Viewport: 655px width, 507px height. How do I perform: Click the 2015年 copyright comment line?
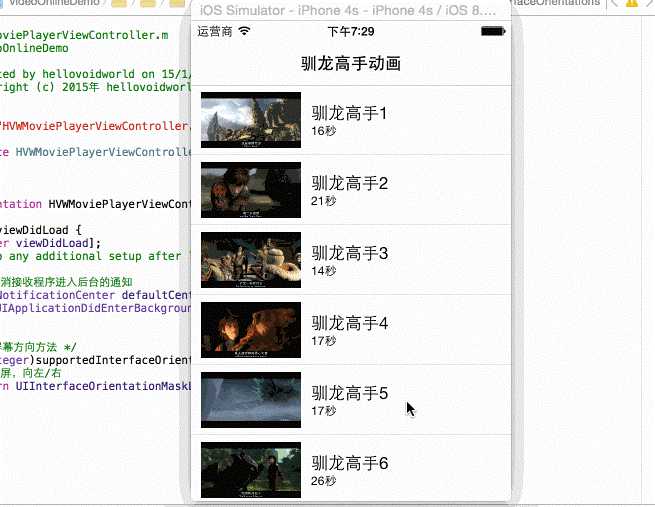pos(95,87)
